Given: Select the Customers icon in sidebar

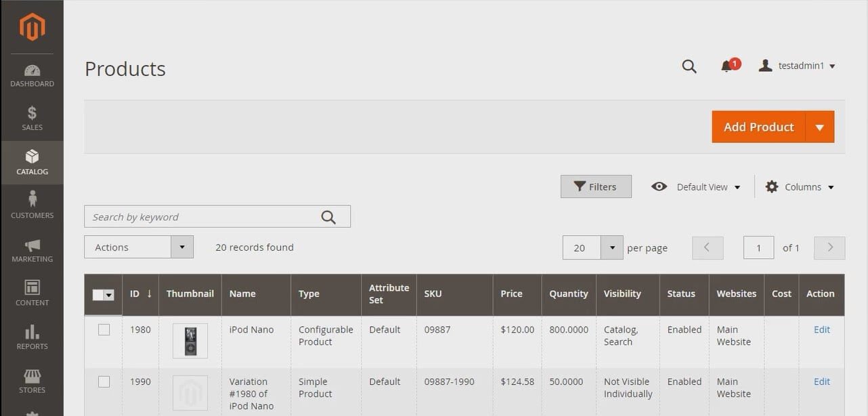Looking at the screenshot, I should [x=32, y=199].
